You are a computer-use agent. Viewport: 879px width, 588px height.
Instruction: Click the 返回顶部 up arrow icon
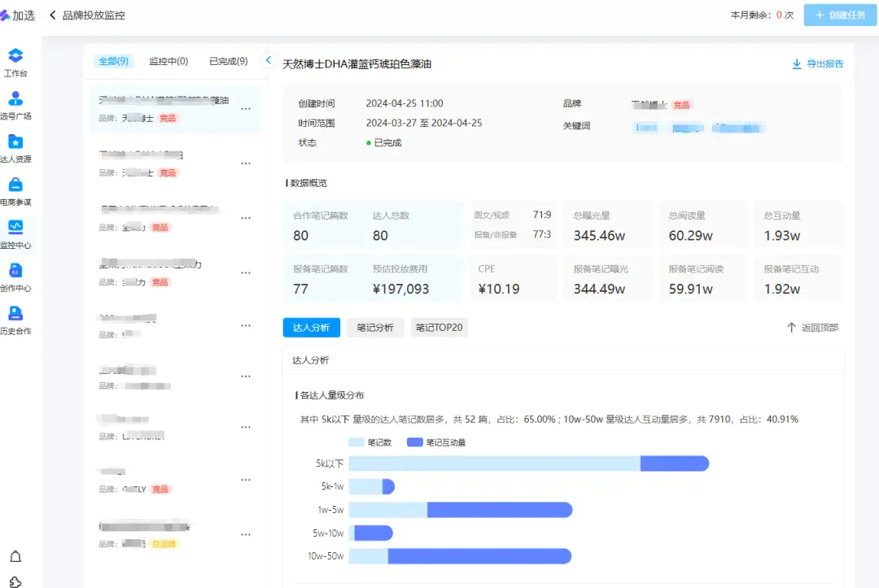(x=791, y=328)
